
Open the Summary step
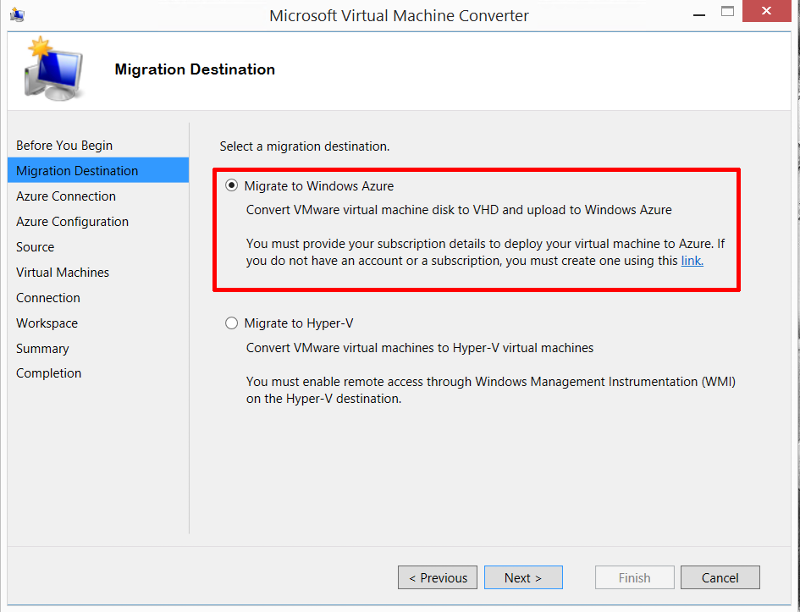(42, 349)
